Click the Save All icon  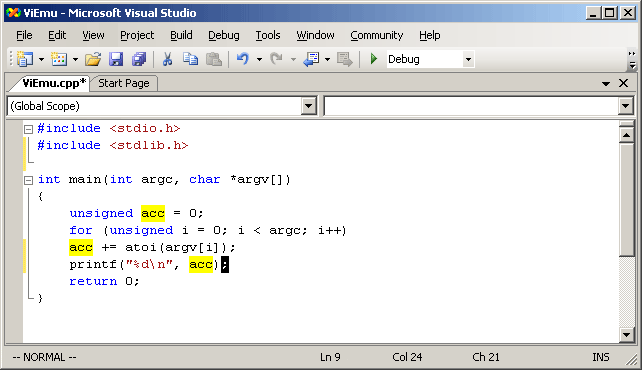pyautogui.click(x=139, y=59)
